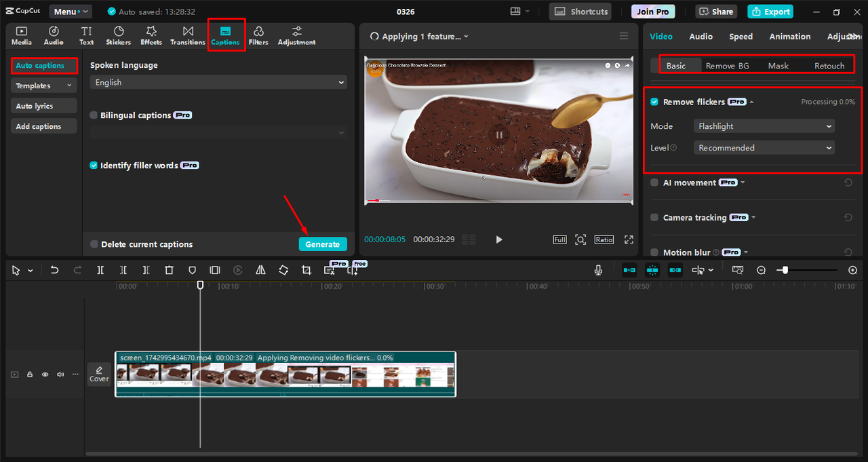The width and height of the screenshot is (868, 462).
Task: Open the Stickers panel
Action: click(x=118, y=35)
